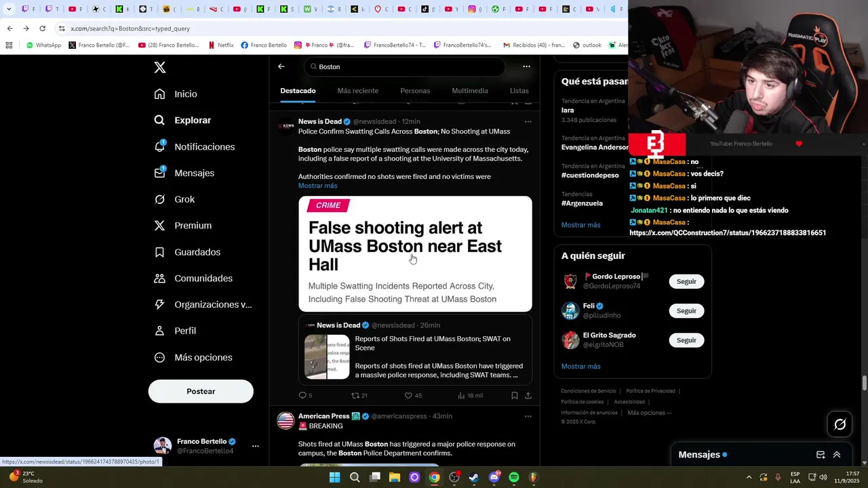Screen dimensions: 868x488
Task: Click the x.com address bar
Action: [339, 28]
